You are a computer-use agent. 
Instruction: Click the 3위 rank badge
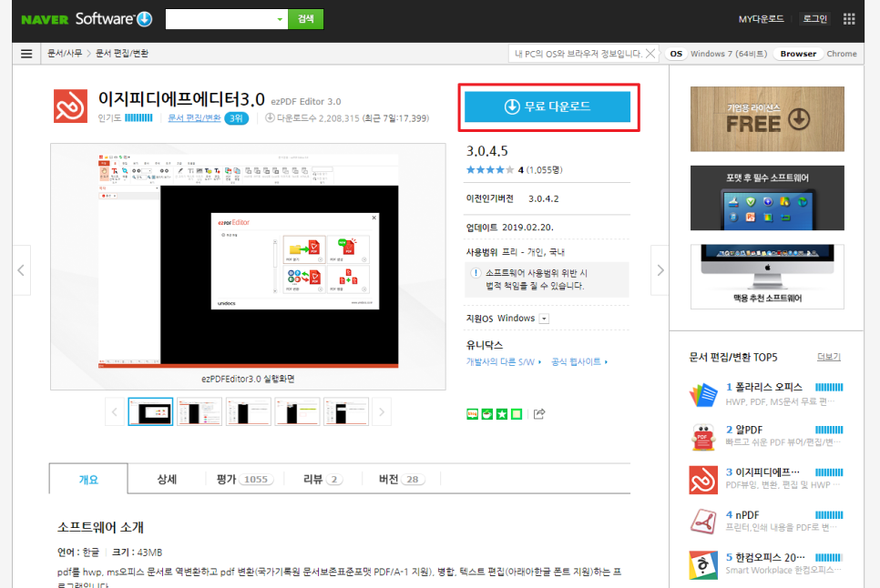coord(236,118)
